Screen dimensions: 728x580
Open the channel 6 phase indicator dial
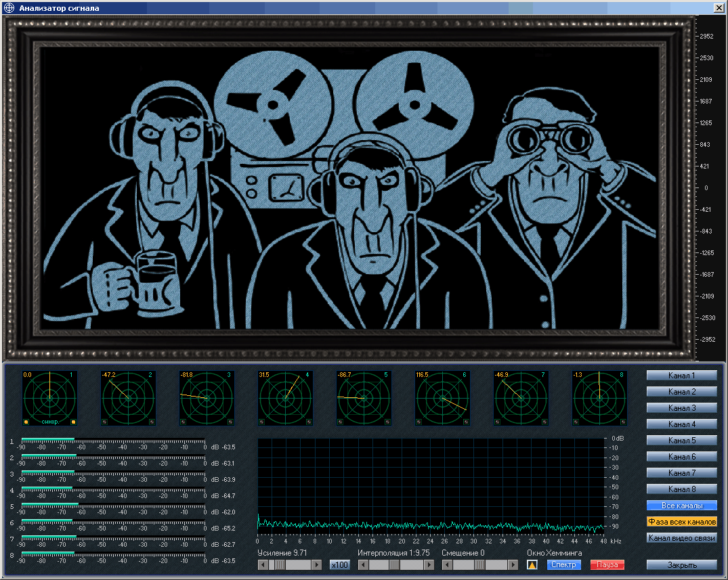[x=442, y=398]
